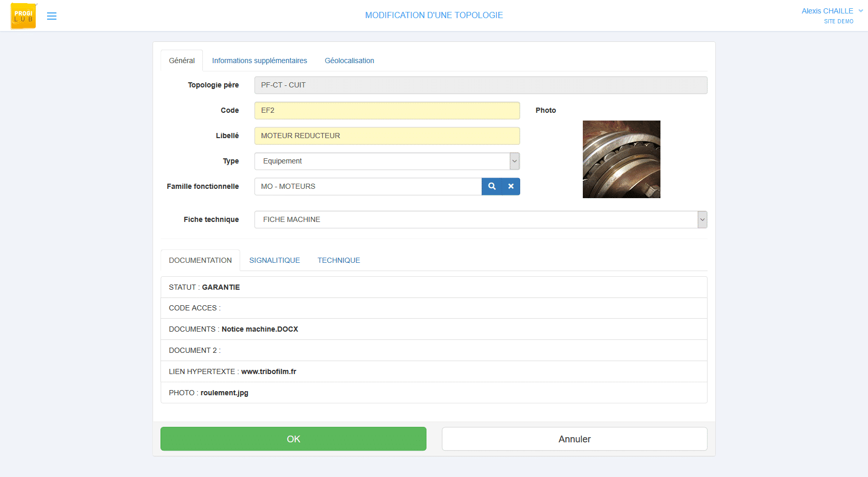The image size is (868, 477).
Task: Open the Notice machine.DOCX document
Action: point(260,329)
